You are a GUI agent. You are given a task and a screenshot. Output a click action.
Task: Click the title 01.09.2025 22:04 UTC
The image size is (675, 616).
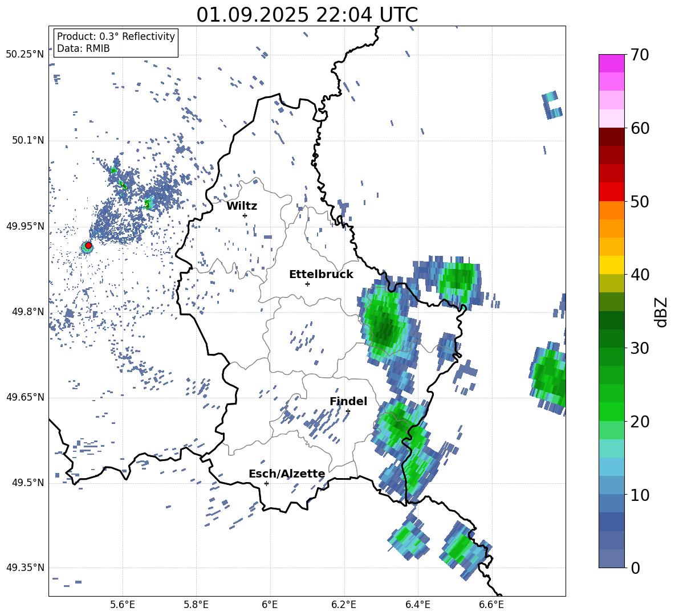(307, 15)
